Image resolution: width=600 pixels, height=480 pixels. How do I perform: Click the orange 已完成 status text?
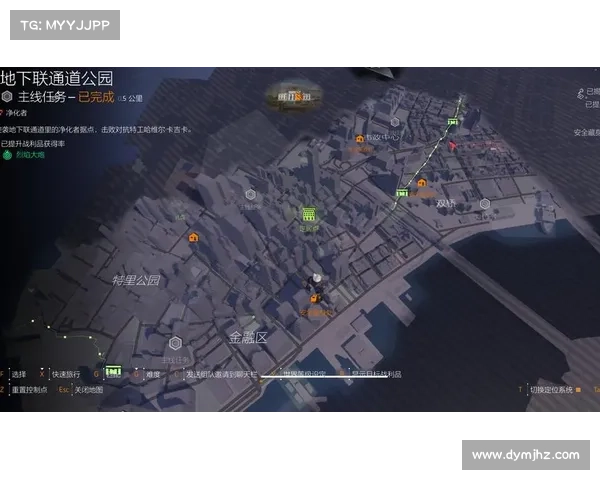pyautogui.click(x=96, y=97)
